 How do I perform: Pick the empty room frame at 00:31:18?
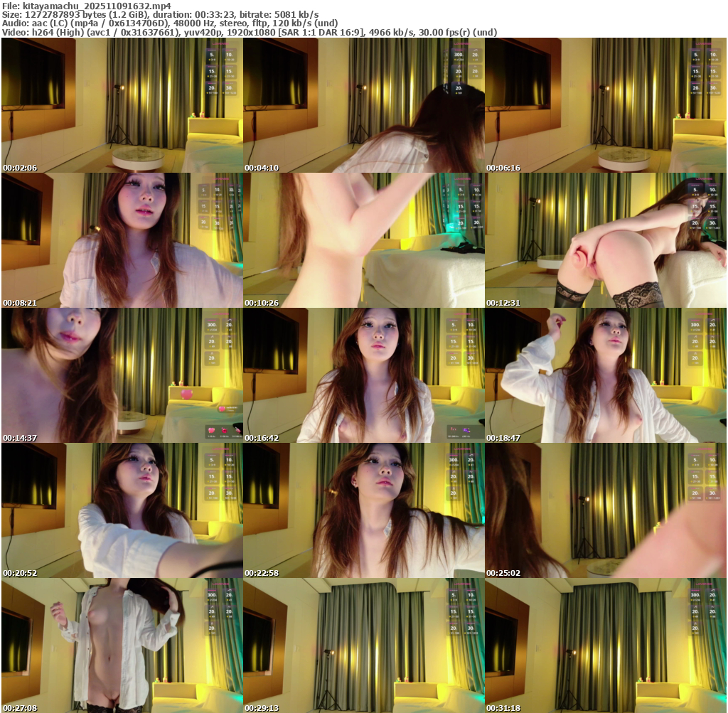(x=606, y=645)
